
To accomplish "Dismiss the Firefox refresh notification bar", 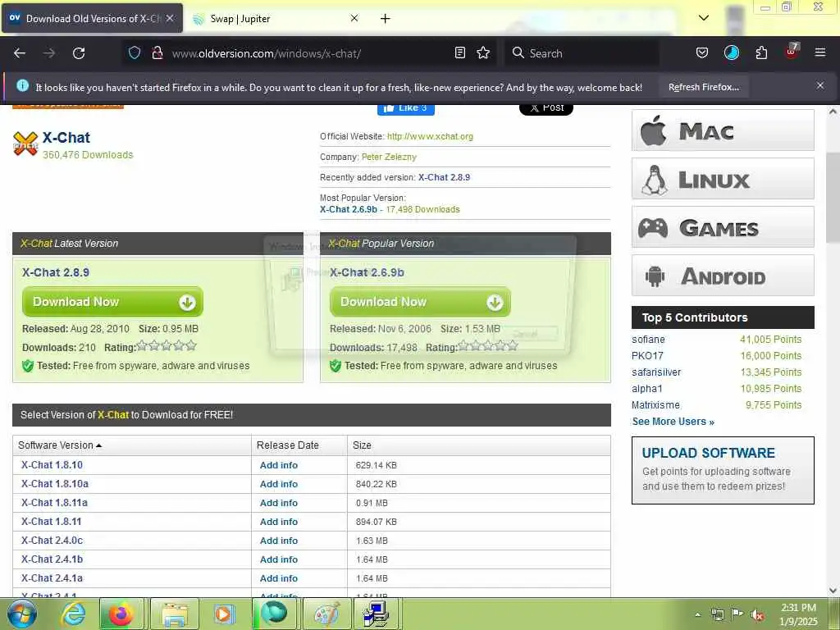I will pos(820,85).
